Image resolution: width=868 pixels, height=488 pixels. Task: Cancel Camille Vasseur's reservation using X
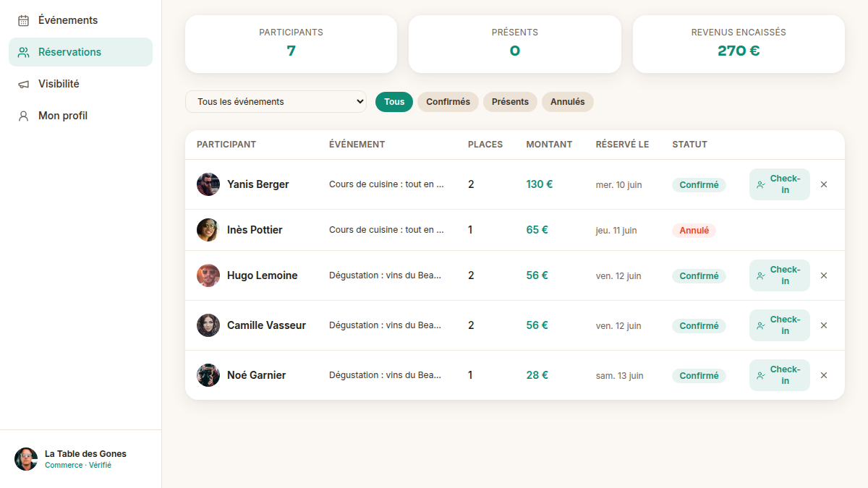pyautogui.click(x=824, y=325)
